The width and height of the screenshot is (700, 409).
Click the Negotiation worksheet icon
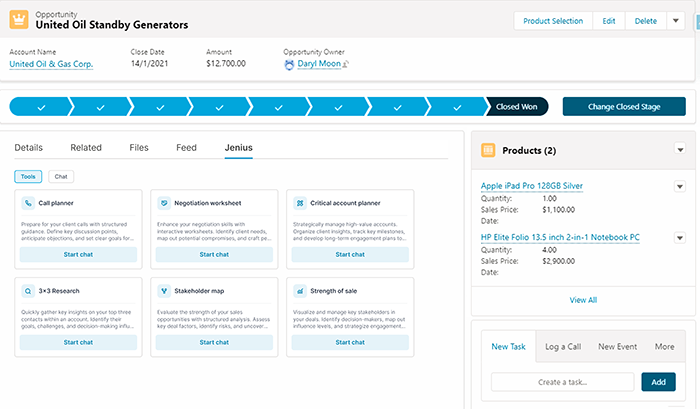click(164, 203)
